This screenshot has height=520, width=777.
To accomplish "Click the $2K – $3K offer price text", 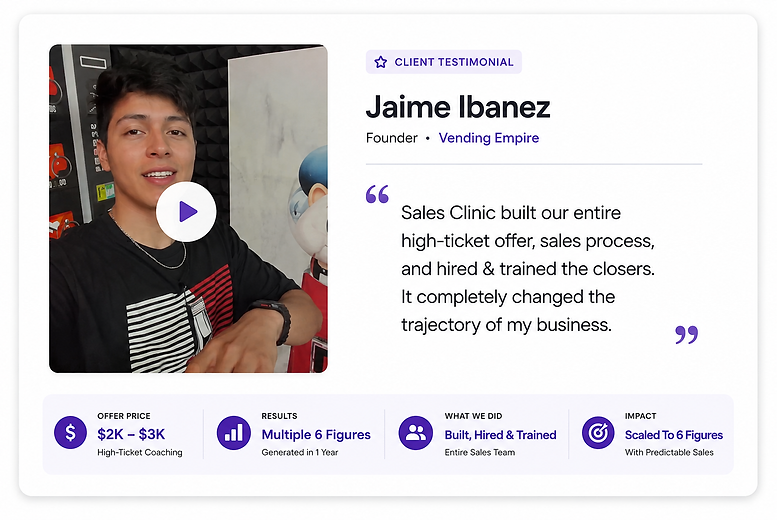I will pyautogui.click(x=131, y=434).
